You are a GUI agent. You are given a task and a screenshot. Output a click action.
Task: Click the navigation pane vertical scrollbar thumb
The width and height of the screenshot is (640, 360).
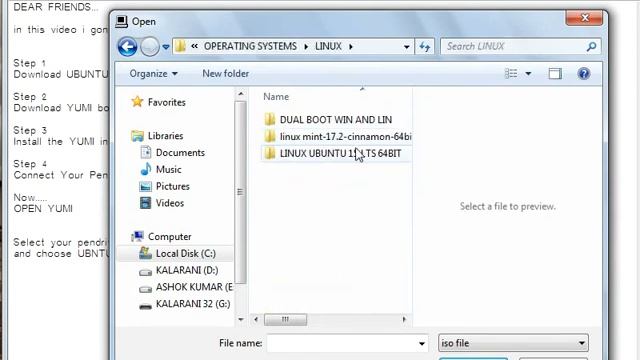(240, 192)
